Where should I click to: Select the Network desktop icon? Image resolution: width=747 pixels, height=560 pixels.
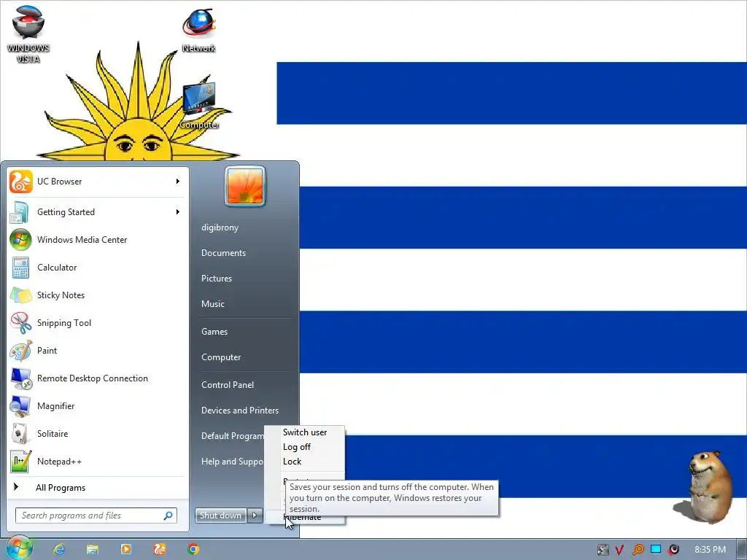(x=198, y=29)
